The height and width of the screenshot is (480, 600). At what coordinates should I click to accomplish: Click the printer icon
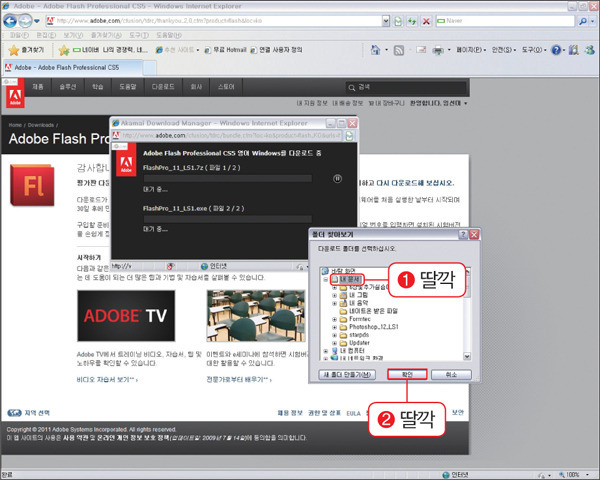coord(437,50)
